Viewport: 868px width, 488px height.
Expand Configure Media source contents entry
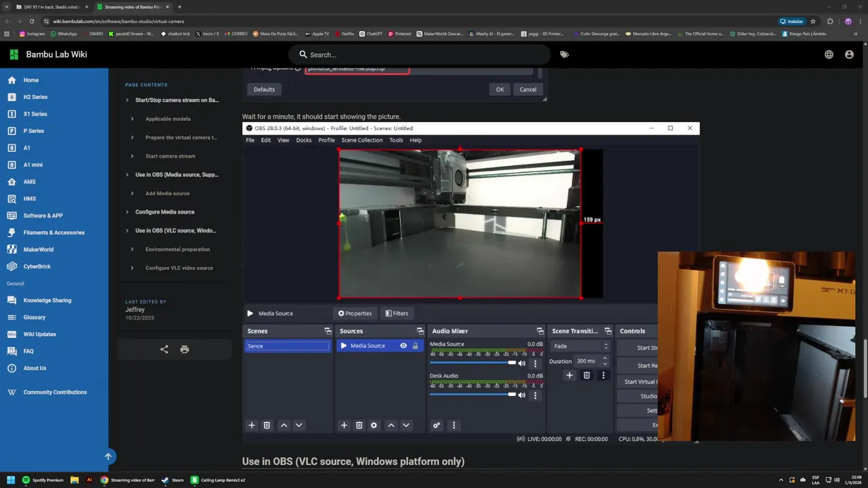(x=127, y=212)
